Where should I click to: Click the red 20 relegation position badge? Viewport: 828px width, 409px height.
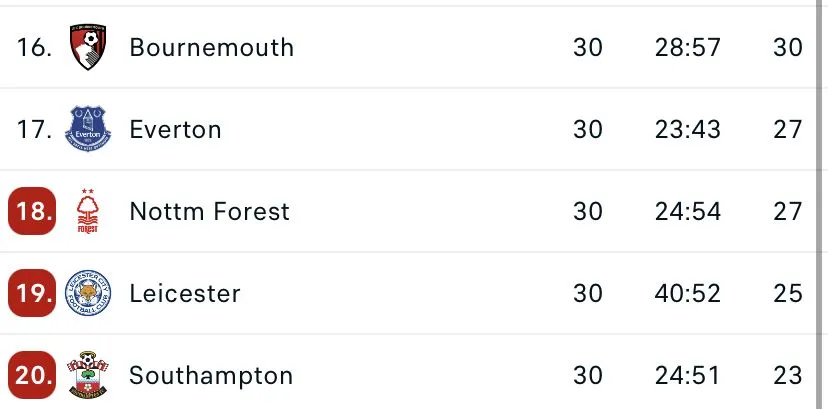(34, 375)
